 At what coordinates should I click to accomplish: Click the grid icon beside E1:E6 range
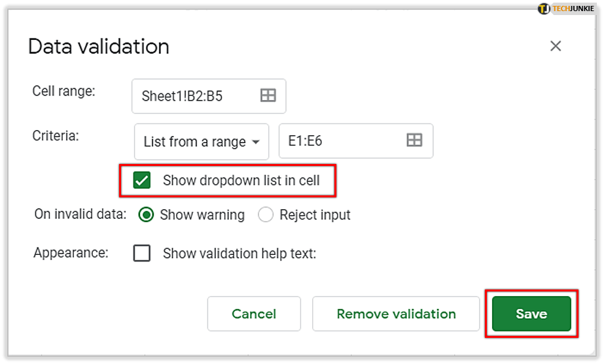[414, 141]
